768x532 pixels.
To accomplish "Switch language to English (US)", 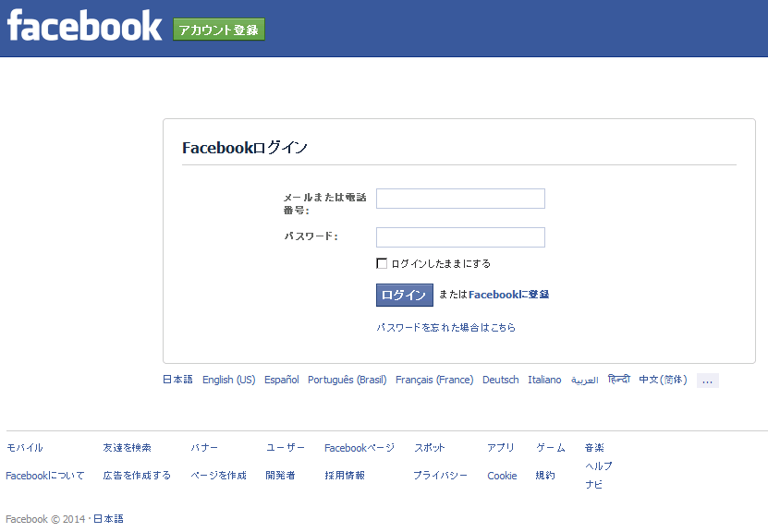I will point(228,380).
